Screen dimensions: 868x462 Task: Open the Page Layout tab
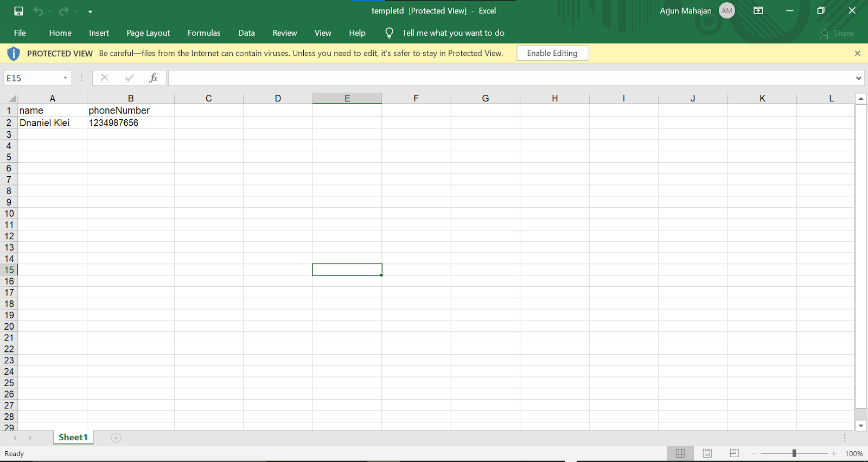148,33
